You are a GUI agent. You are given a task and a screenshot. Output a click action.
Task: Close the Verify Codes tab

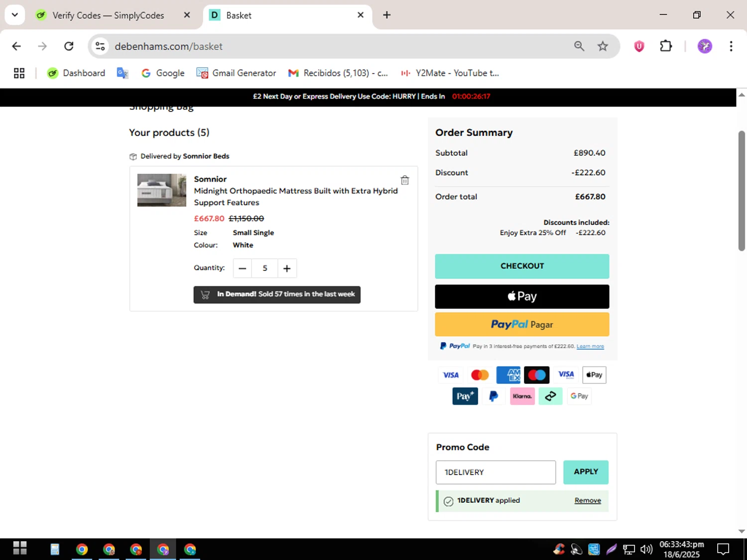187,15
